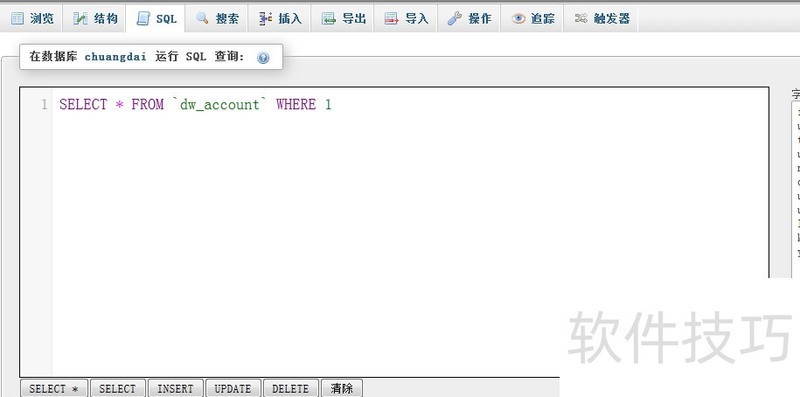Viewport: 800px width, 397px height.
Task: Click the INSERT template button
Action: (175, 389)
